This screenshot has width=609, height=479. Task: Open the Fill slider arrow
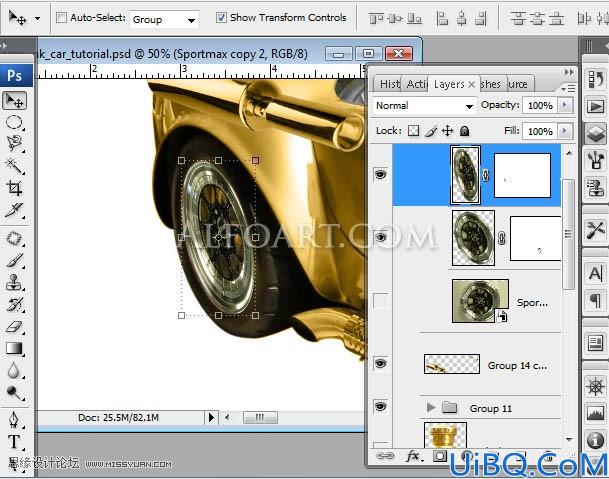coord(565,131)
